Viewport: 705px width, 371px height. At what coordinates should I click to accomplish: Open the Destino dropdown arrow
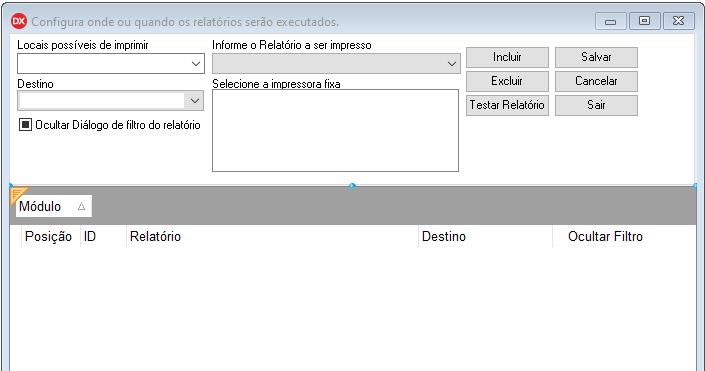195,101
